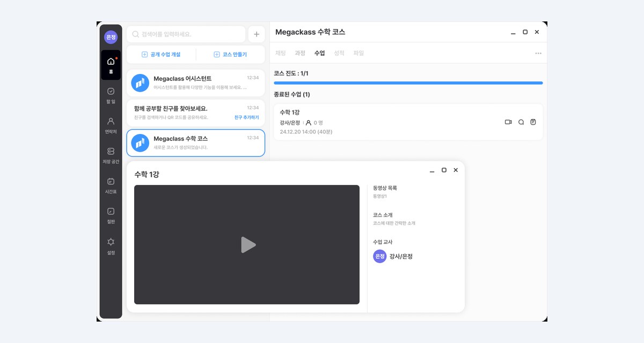Open the 설정 settings section

coord(111,245)
